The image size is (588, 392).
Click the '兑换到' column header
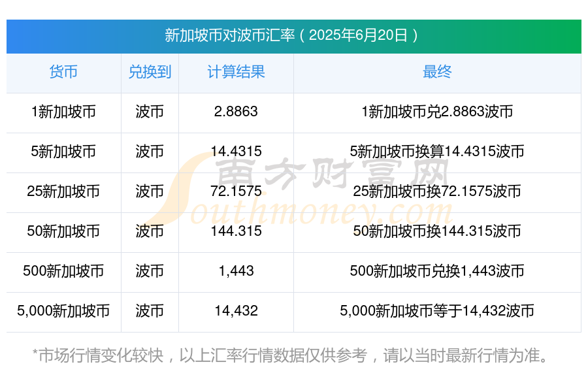point(150,72)
